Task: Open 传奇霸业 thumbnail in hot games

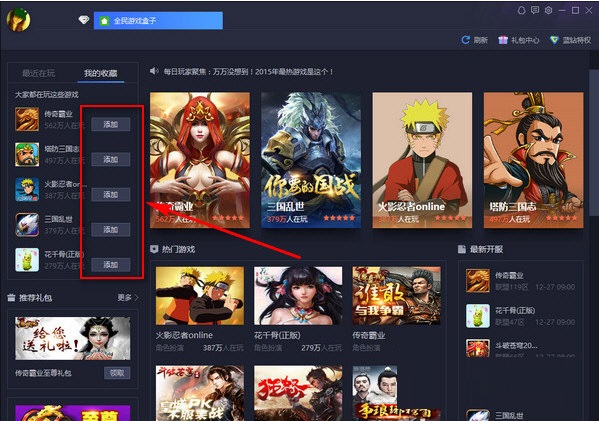Action: 397,296
